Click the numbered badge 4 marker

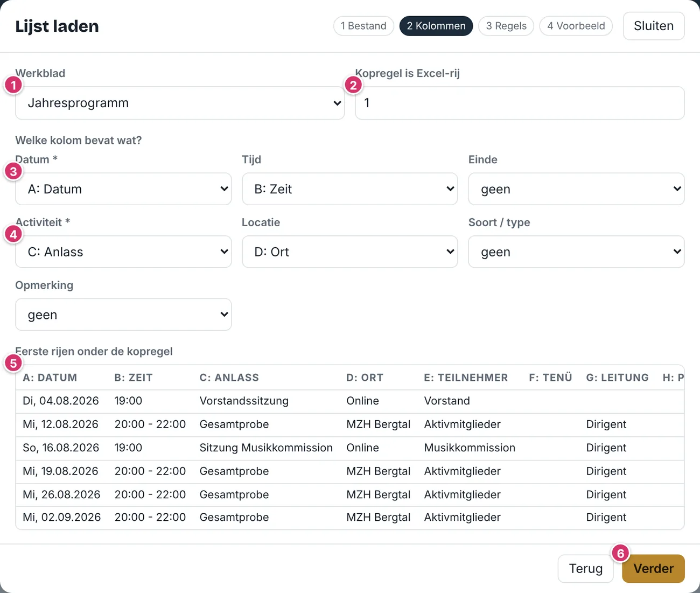click(13, 234)
